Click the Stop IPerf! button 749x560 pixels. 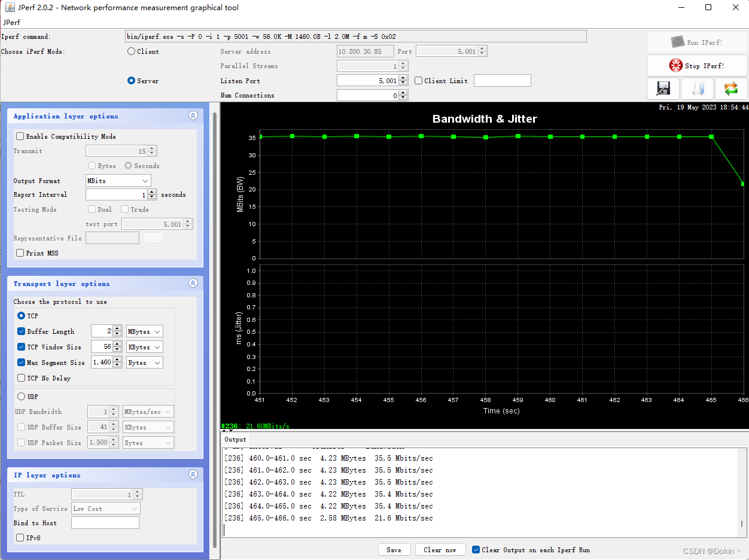click(697, 66)
